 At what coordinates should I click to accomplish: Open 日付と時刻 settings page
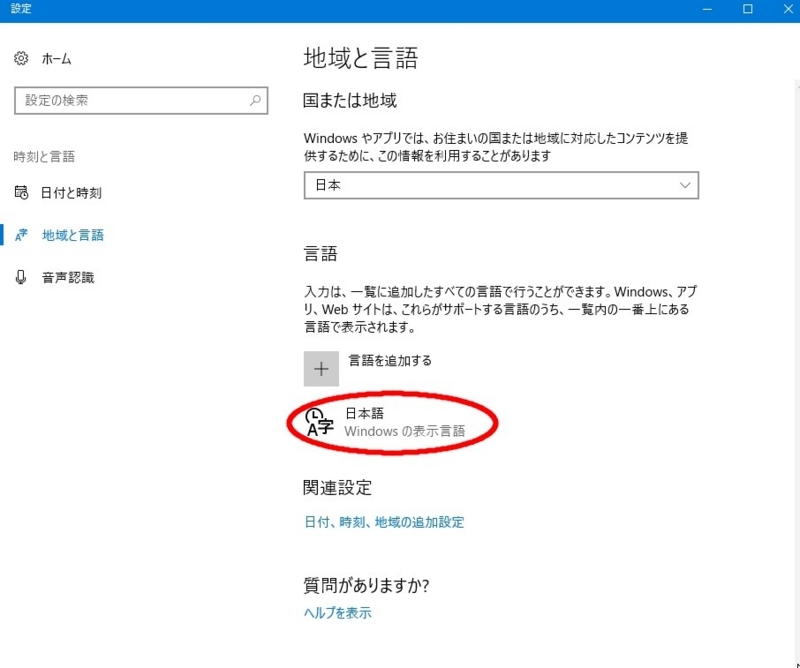(x=71, y=193)
